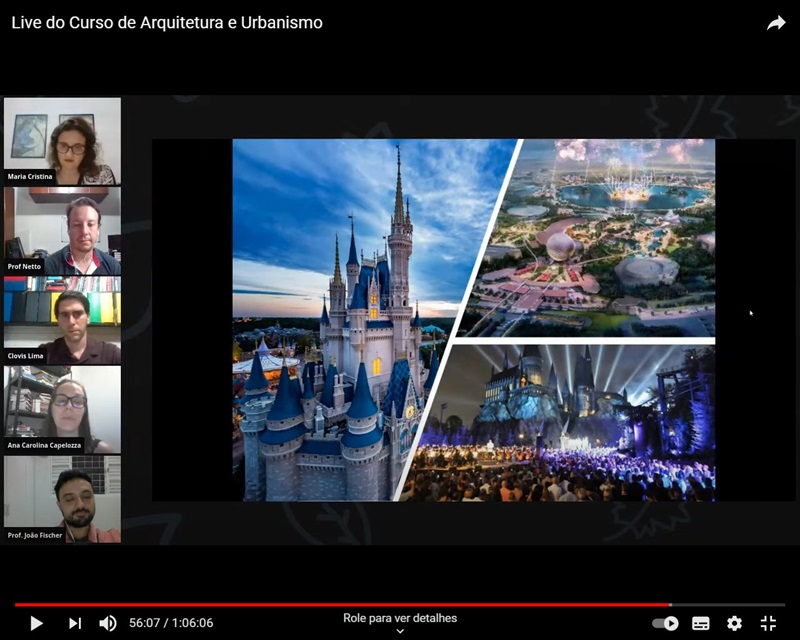Open the settings gear menu
Image resolution: width=800 pixels, height=640 pixels.
click(x=734, y=623)
